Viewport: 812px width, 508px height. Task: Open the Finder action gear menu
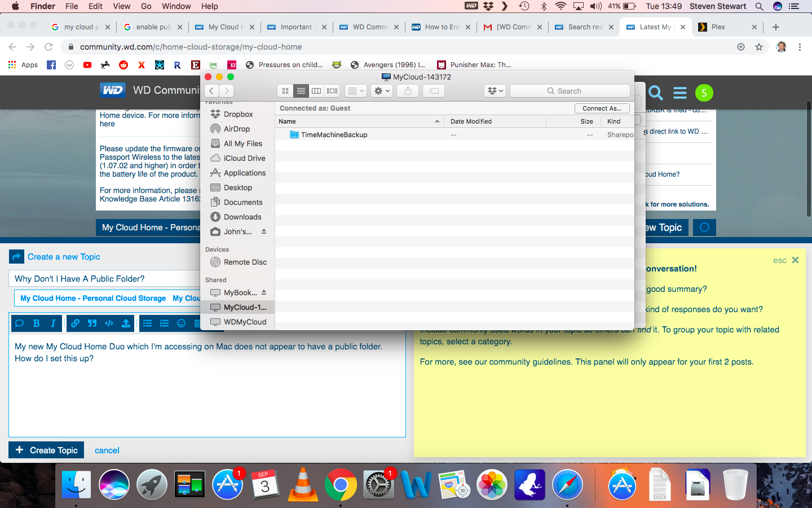tap(382, 91)
